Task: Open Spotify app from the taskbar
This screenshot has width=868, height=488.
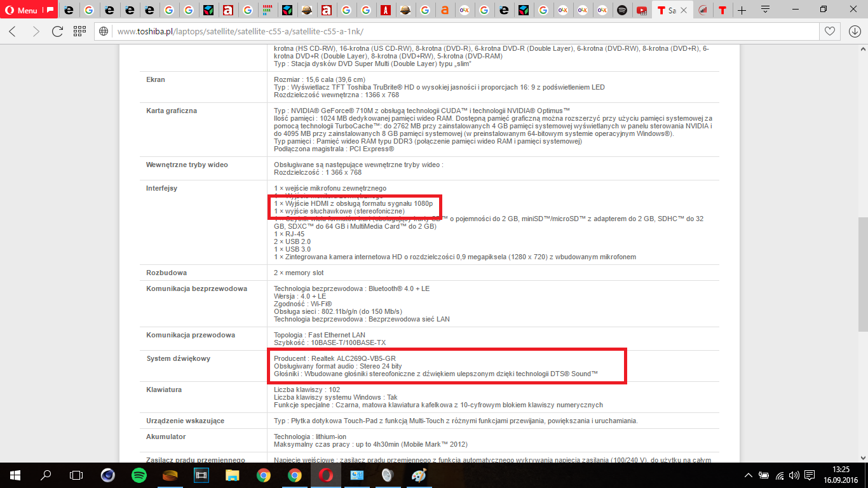Action: click(139, 475)
